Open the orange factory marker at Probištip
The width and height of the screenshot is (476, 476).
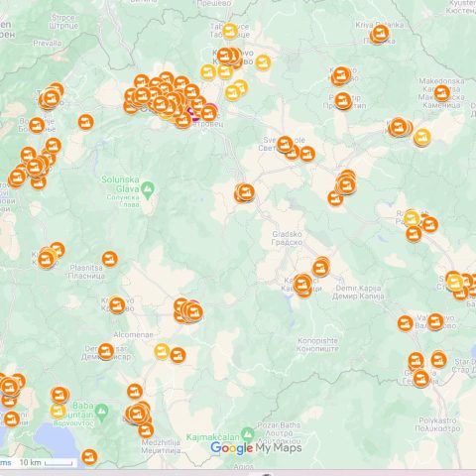point(343,100)
